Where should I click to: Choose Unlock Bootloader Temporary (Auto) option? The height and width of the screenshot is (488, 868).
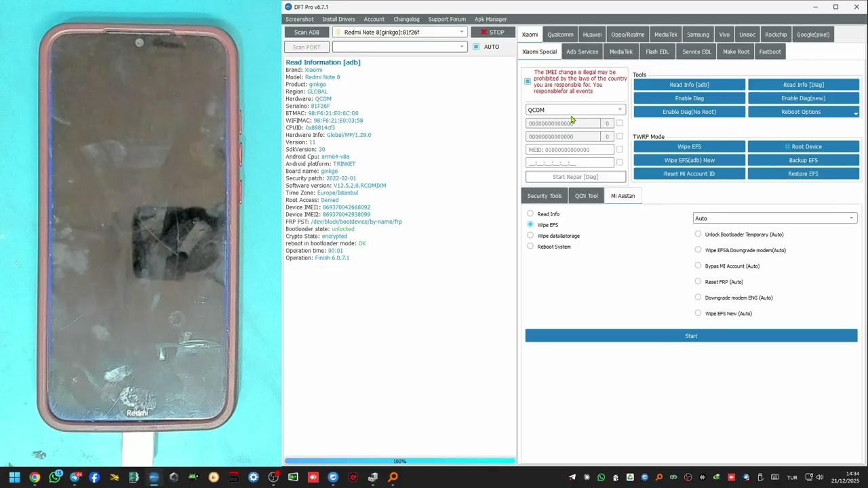coord(698,235)
